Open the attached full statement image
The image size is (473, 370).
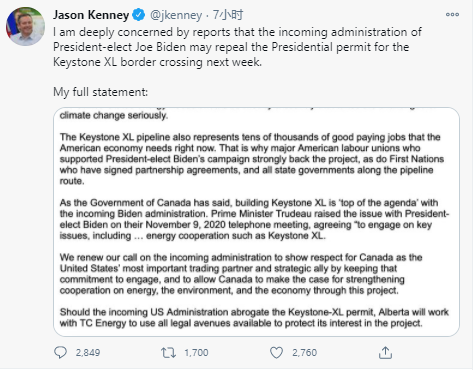tap(256, 222)
